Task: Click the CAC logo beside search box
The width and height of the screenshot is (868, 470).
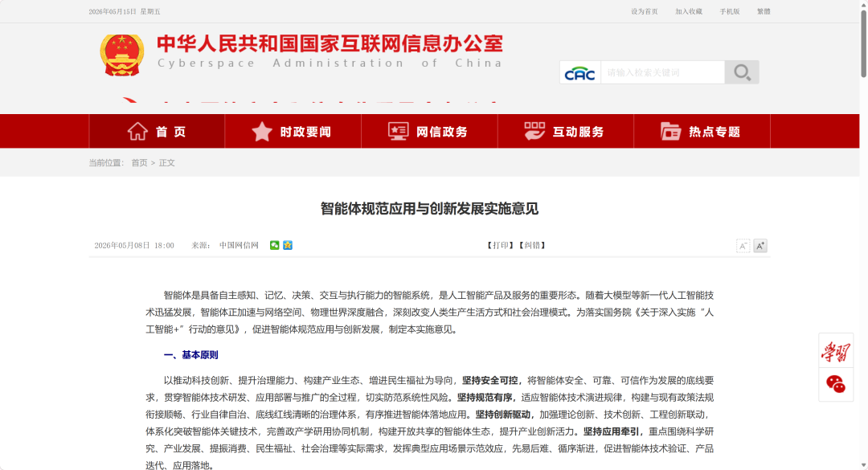Action: [x=580, y=72]
